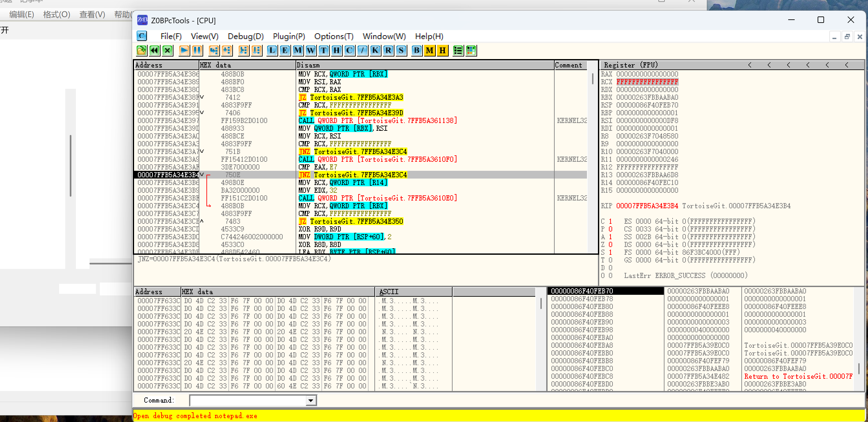Open Call stack with K icon
Image resolution: width=868 pixels, height=422 pixels.
pyautogui.click(x=375, y=50)
